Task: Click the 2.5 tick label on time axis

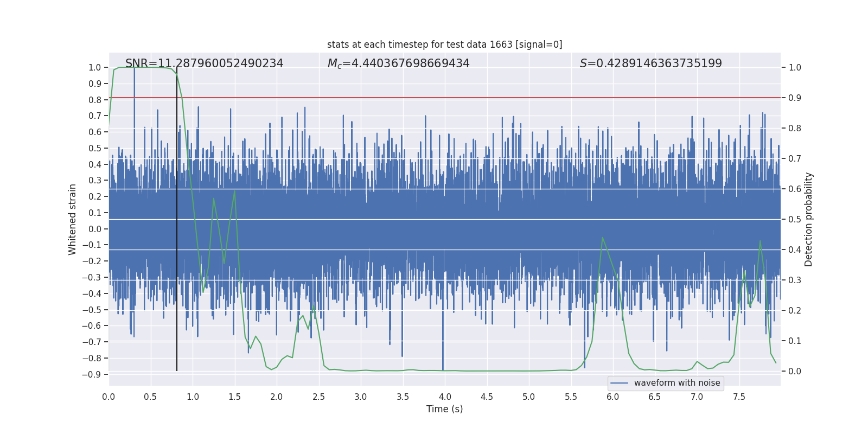Action: point(318,397)
